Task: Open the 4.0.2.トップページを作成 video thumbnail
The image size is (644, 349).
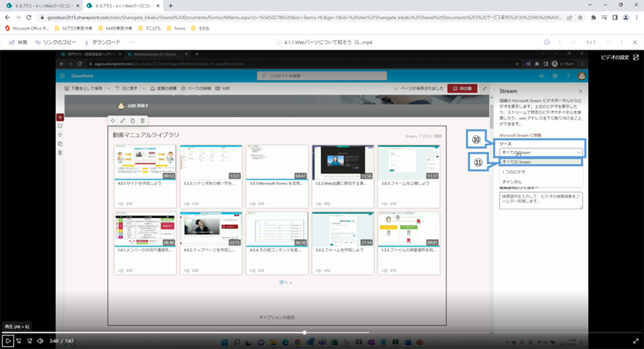Action: coord(211,229)
